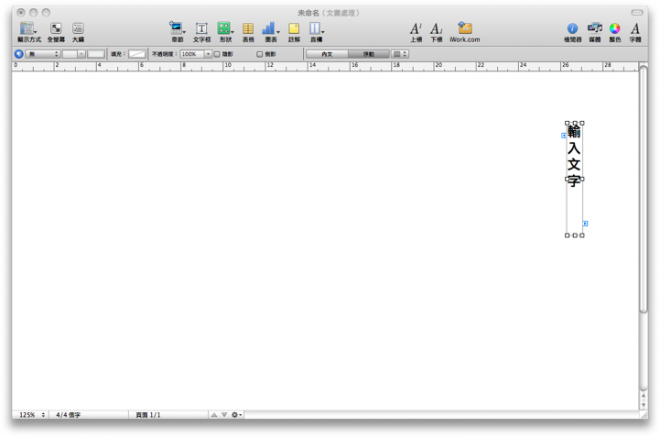Add a 註解 comment
The width and height of the screenshot is (660, 437).
tap(294, 29)
